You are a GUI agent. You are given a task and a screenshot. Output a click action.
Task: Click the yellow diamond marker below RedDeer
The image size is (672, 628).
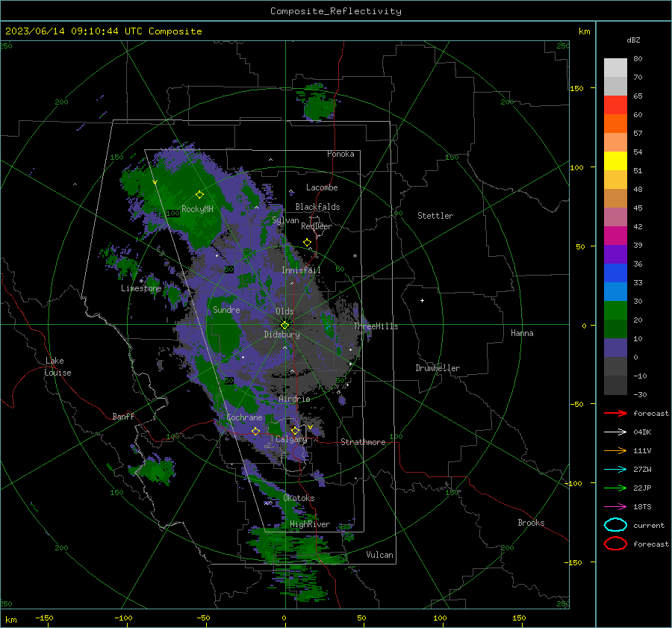tap(307, 243)
